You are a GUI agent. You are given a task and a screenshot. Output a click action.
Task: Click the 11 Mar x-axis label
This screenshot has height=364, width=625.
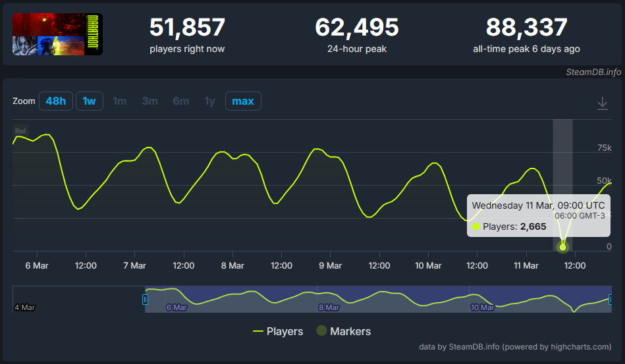pyautogui.click(x=526, y=266)
